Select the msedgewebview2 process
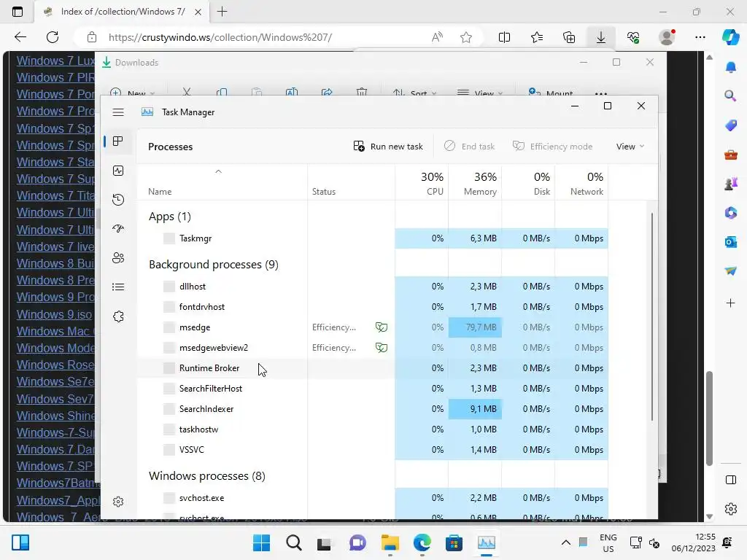The image size is (747, 560). tap(373, 348)
